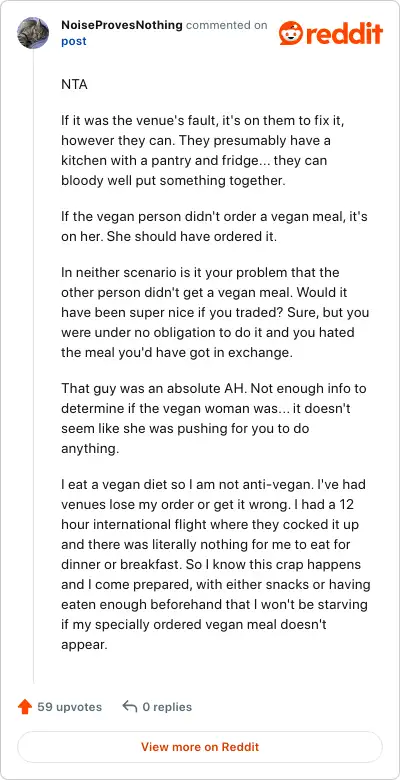Open NoiseProvesNothing's cat avatar

coord(33,33)
